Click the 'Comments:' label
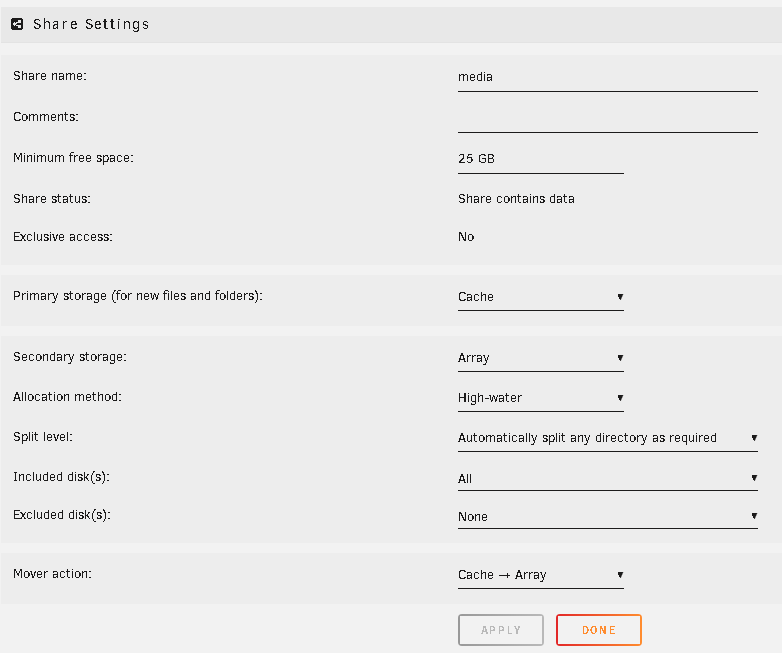Screen dimensions: 782x653 [x=46, y=117]
